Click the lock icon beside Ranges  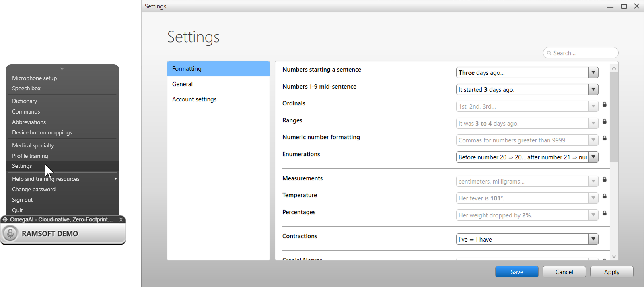pyautogui.click(x=604, y=121)
